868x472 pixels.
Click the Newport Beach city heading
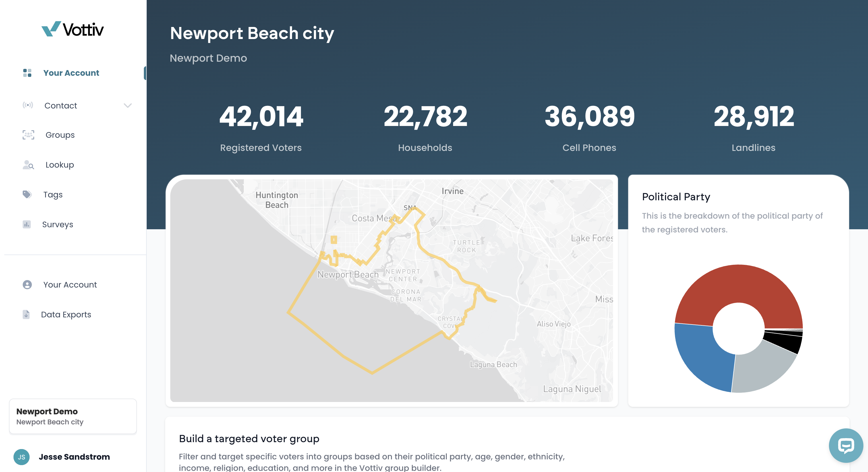(252, 33)
